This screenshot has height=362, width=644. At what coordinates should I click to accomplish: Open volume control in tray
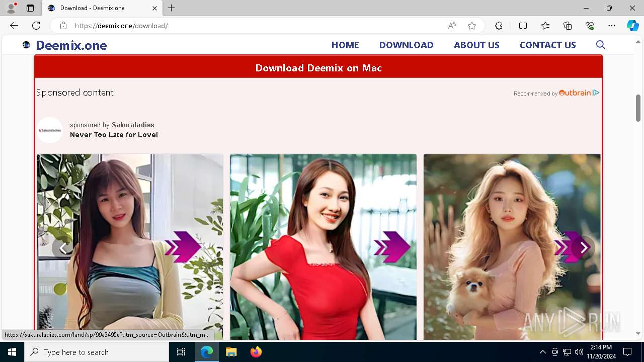tap(579, 352)
